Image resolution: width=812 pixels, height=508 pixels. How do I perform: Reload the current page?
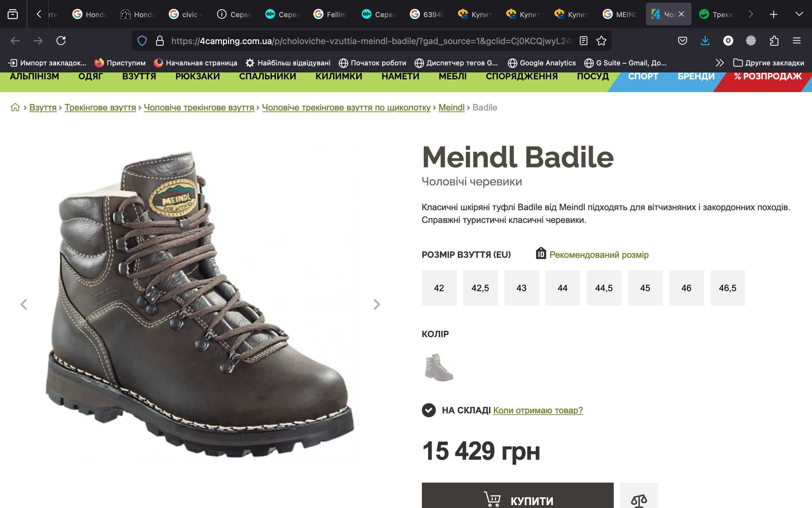[61, 41]
